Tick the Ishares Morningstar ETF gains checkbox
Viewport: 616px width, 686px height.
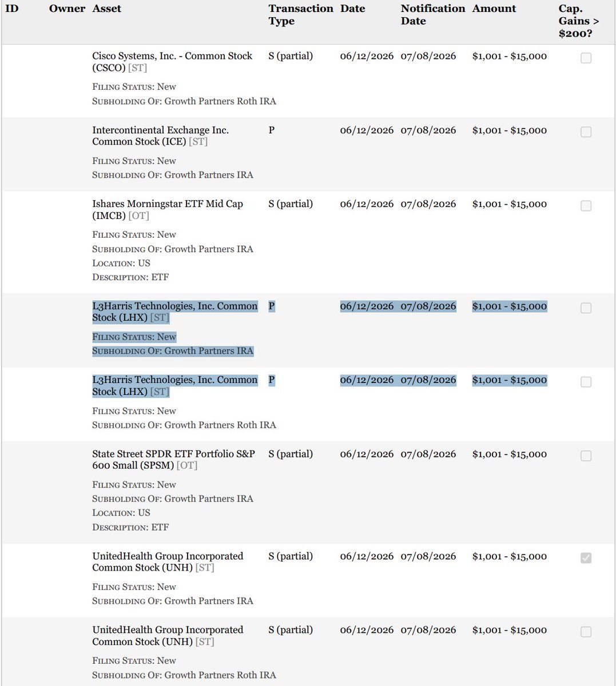tap(586, 206)
